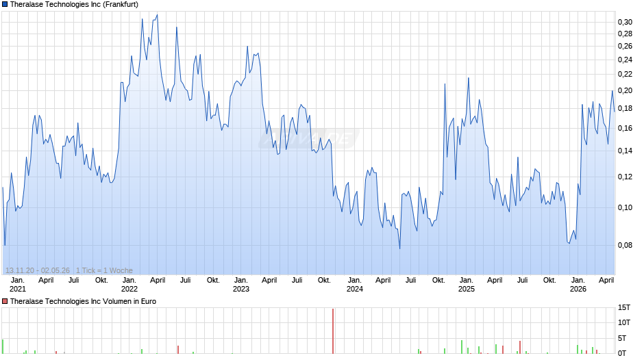The image size is (644, 360).
Task: Click the 2021 year label
Action: click(x=18, y=289)
